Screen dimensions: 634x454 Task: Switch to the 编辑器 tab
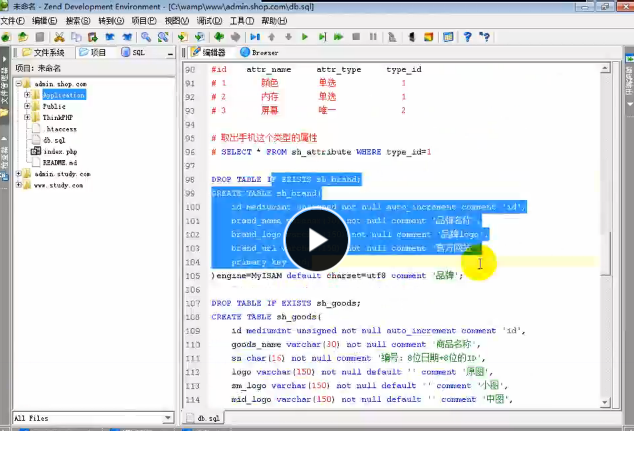click(x=209, y=53)
